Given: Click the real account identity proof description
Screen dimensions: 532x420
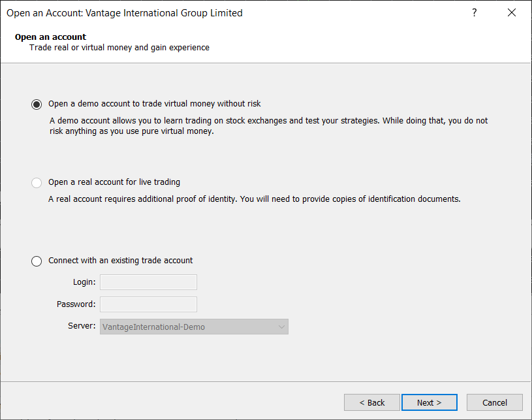Looking at the screenshot, I should (255, 199).
